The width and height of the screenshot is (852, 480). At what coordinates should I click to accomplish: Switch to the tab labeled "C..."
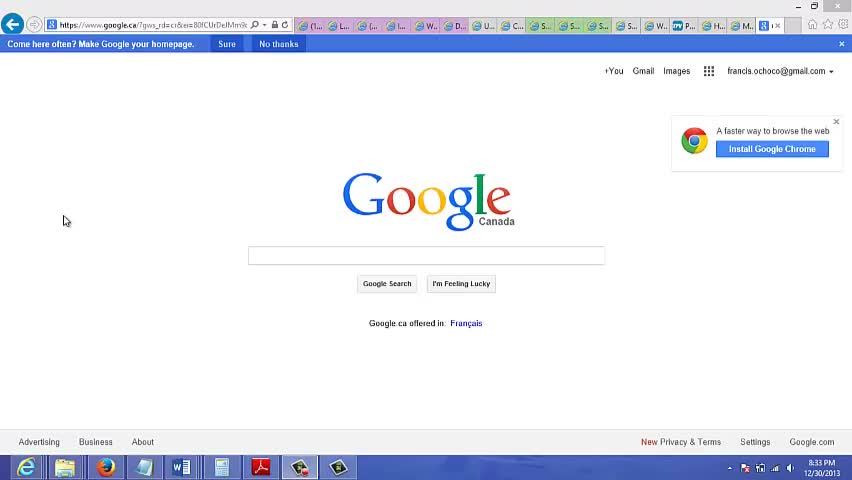point(512,26)
